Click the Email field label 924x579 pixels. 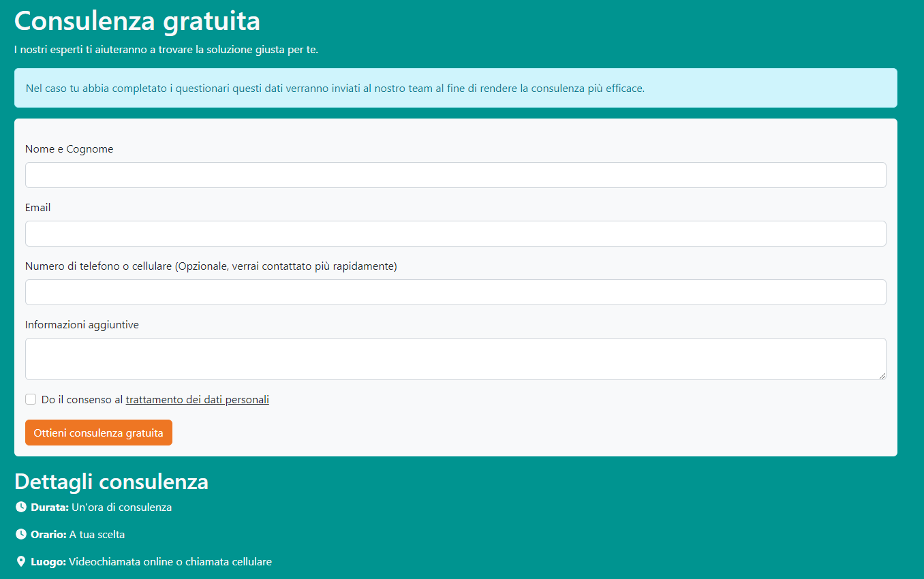38,208
